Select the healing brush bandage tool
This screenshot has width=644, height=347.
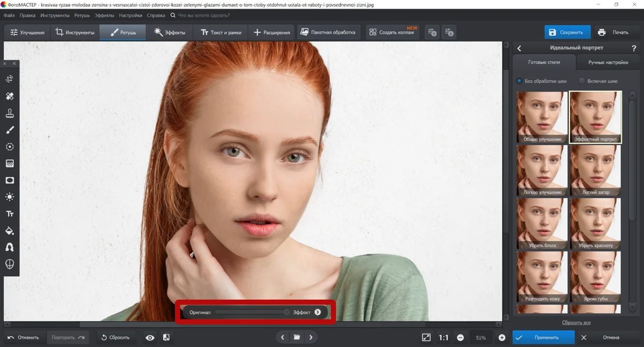(10, 96)
